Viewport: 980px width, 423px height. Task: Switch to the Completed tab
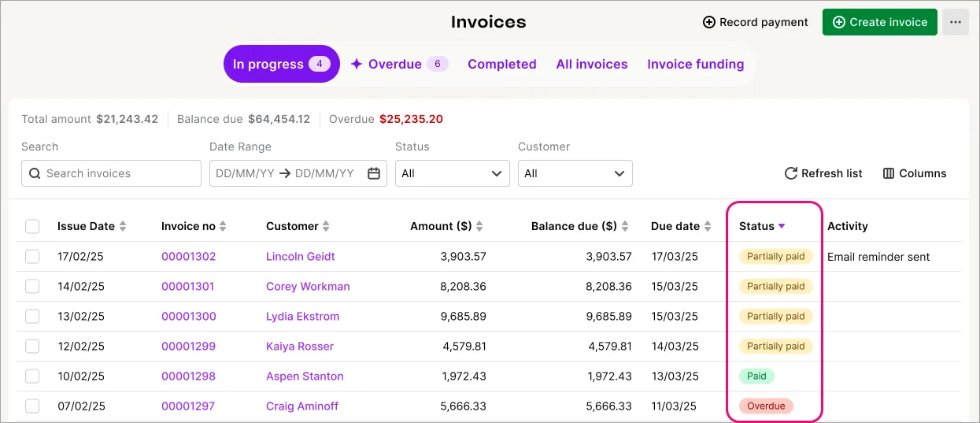(x=502, y=64)
